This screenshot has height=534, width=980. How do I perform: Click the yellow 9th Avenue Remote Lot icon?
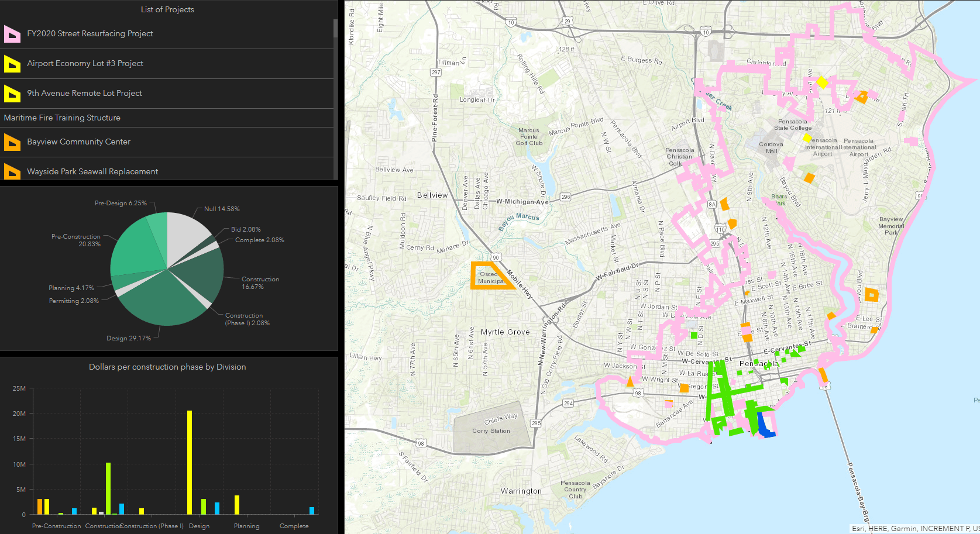point(12,94)
